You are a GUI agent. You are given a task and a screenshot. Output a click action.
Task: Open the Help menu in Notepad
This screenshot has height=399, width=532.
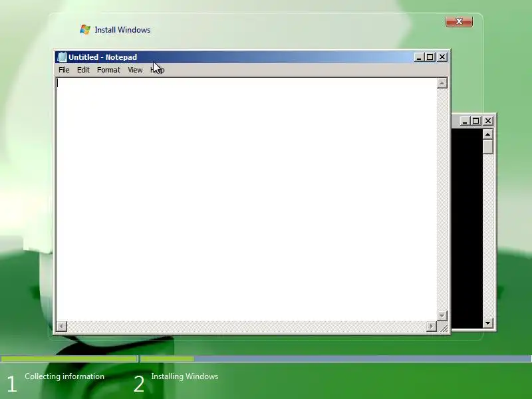pyautogui.click(x=158, y=70)
